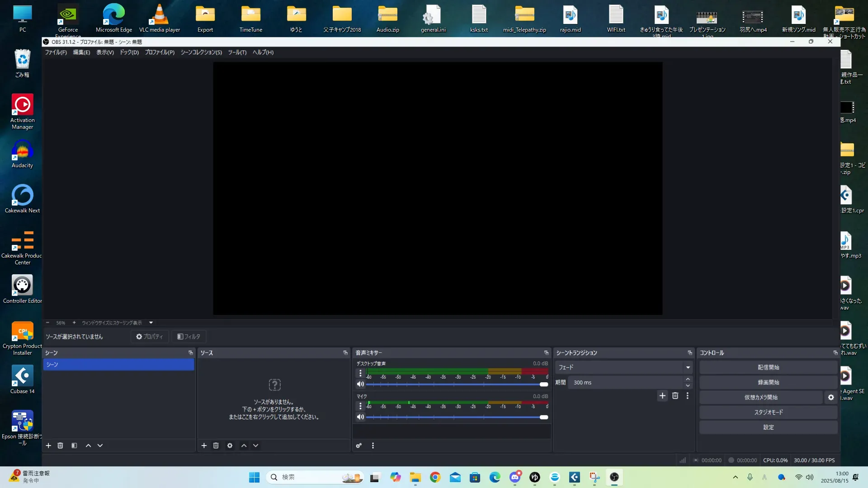Open the ツール(T) menu
This screenshot has height=488, width=868.
[x=237, y=52]
